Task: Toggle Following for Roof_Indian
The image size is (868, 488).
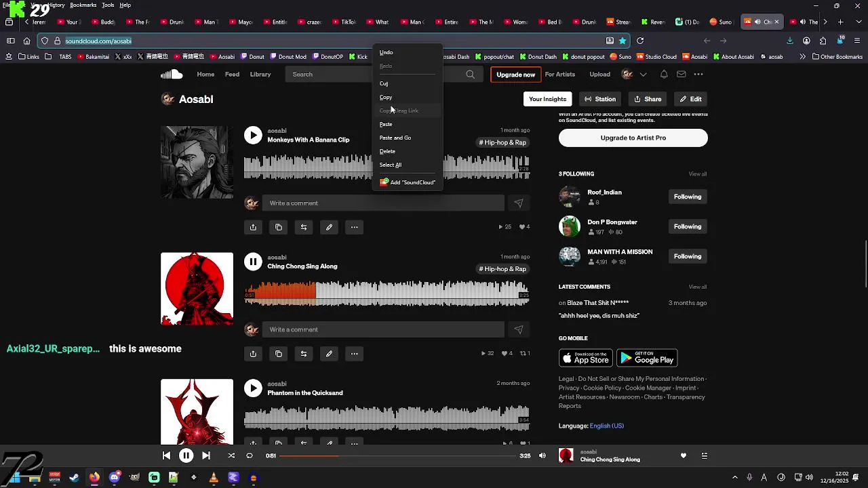Action: 687,197
